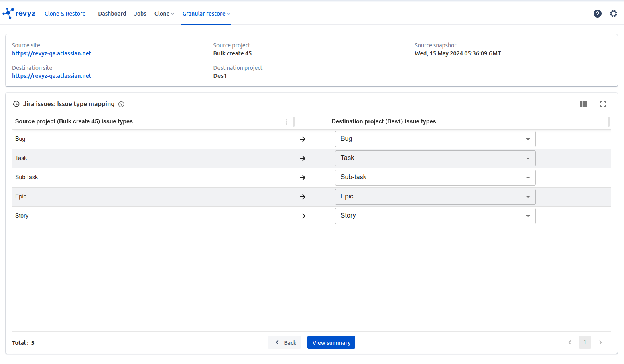Open the help question mark icon
The image size is (624, 364).
click(x=597, y=14)
